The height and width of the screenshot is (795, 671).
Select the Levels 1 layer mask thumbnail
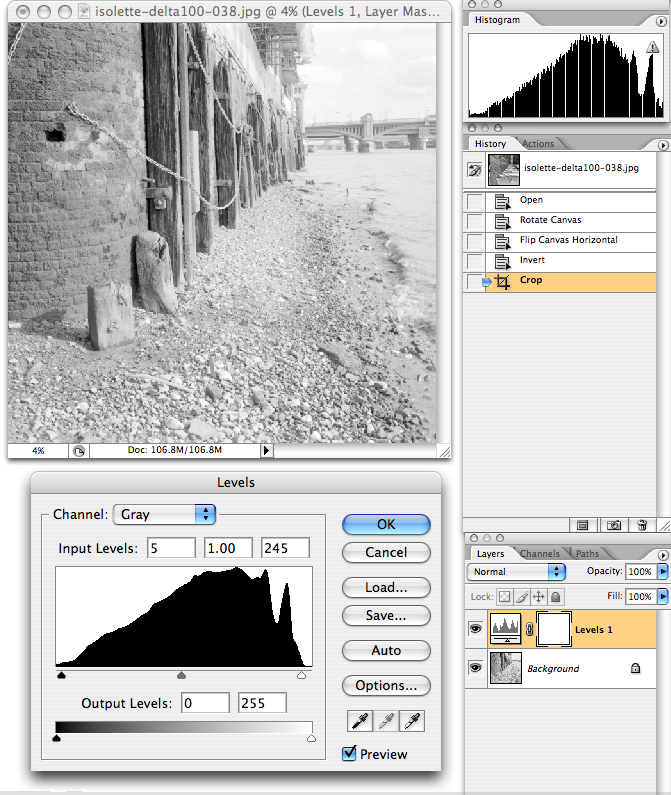tap(553, 629)
